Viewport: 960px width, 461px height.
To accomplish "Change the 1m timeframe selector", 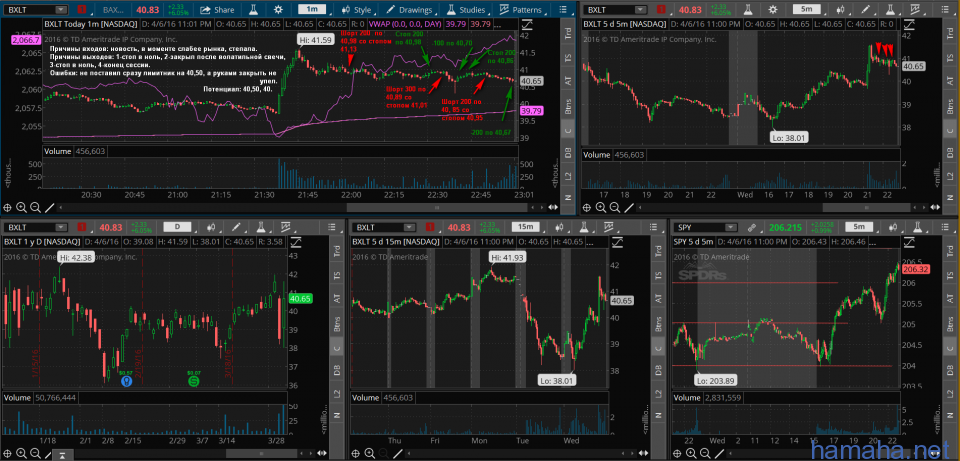I will [x=312, y=10].
